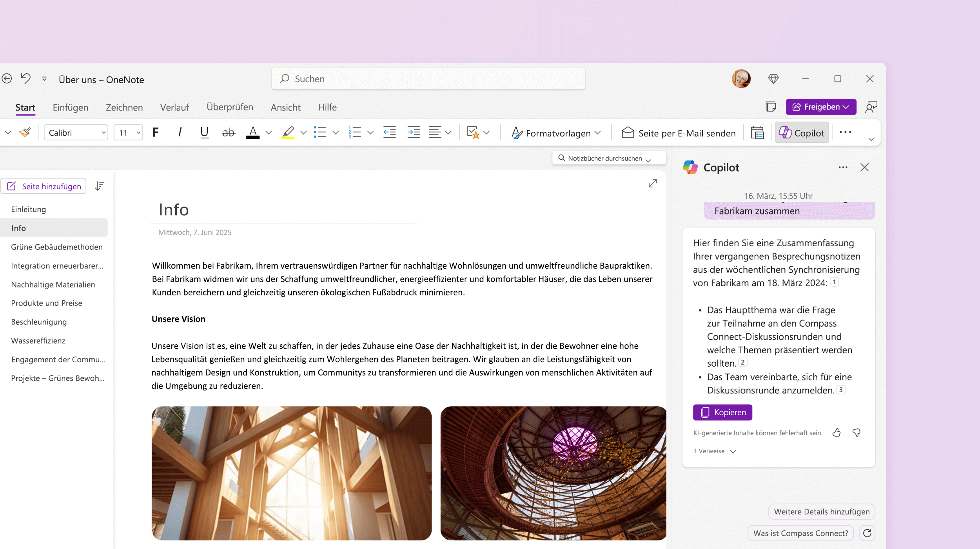Expand the 3 Verweise section in Copilot

point(715,451)
